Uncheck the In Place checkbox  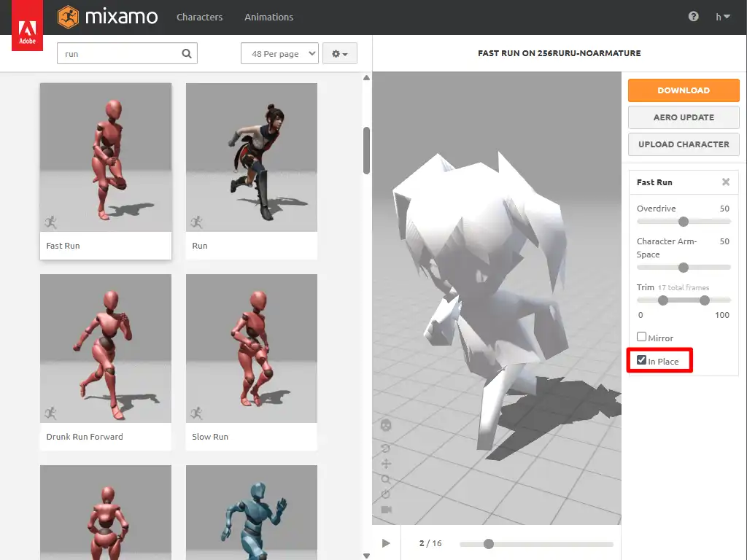(642, 360)
